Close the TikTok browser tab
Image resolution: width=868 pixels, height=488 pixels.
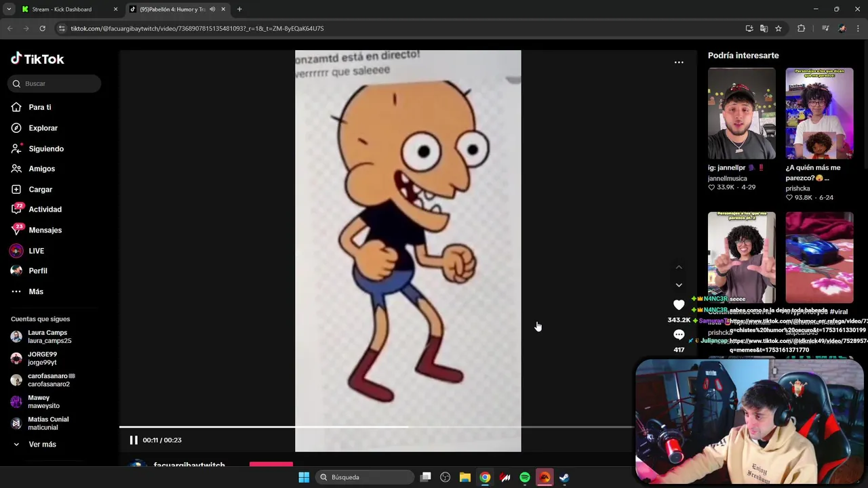223,9
